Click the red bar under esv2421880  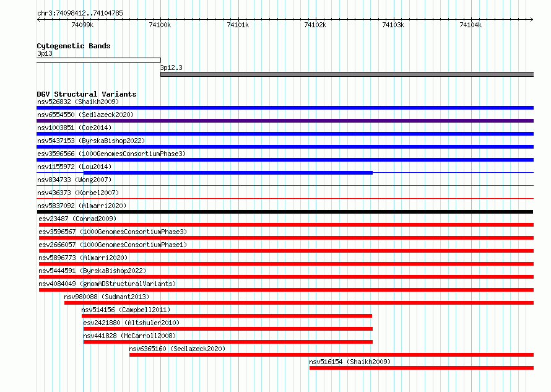[x=228, y=329]
